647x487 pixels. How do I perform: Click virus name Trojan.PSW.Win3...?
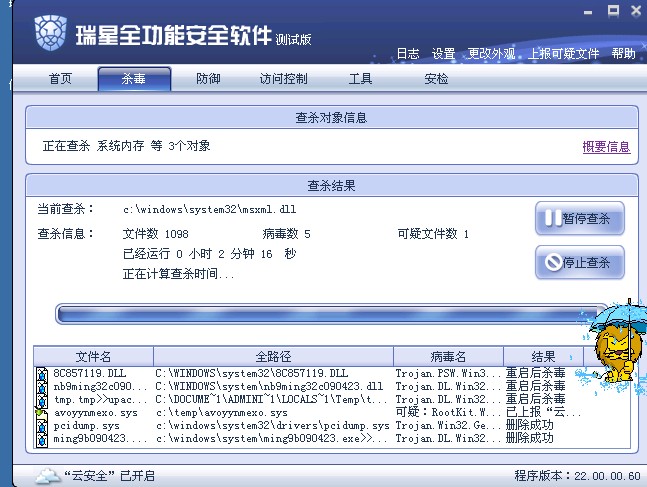coord(448,374)
